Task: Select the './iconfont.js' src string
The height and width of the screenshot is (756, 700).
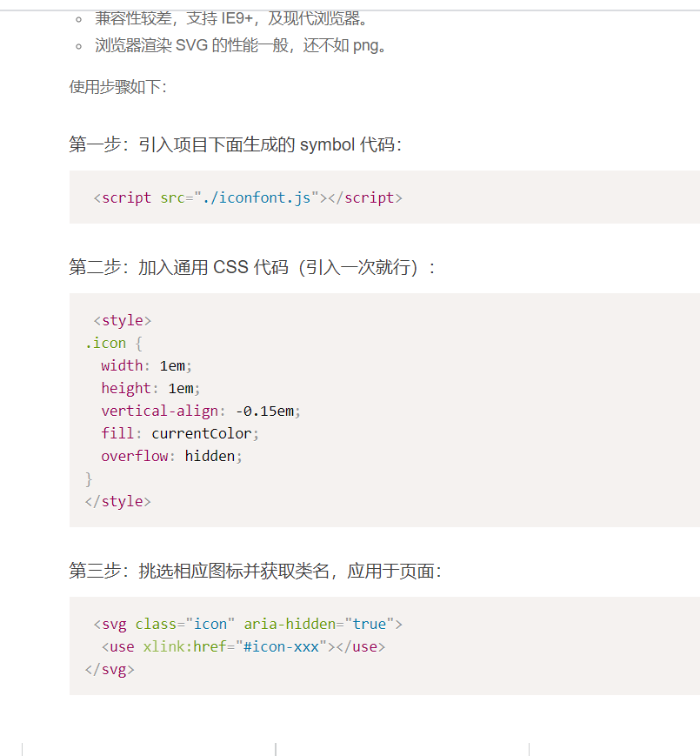Action: (x=257, y=197)
